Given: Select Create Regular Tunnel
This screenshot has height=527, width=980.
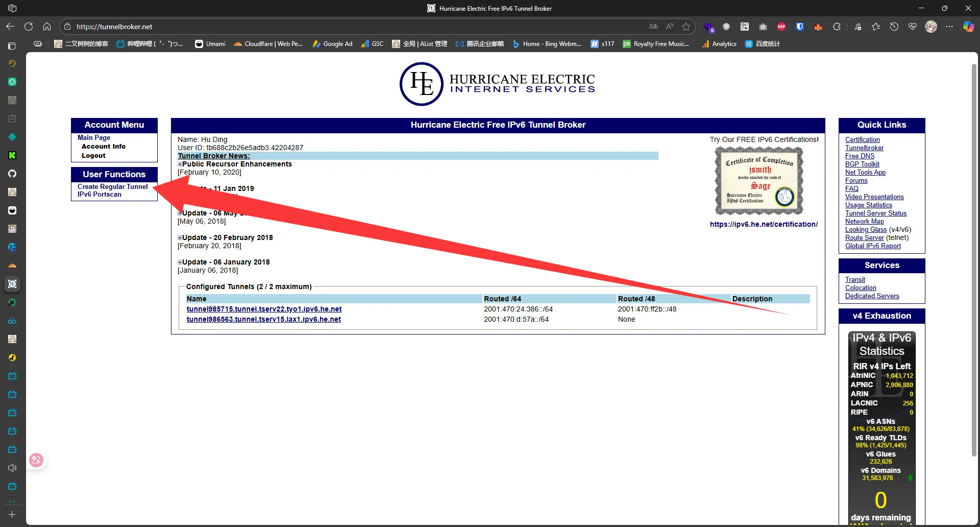Looking at the screenshot, I should (x=112, y=187).
